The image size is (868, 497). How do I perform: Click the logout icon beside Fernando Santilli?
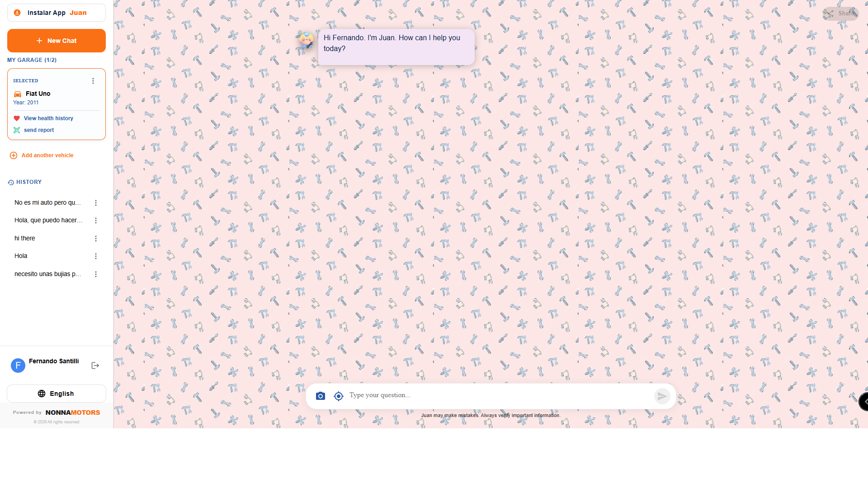point(95,366)
